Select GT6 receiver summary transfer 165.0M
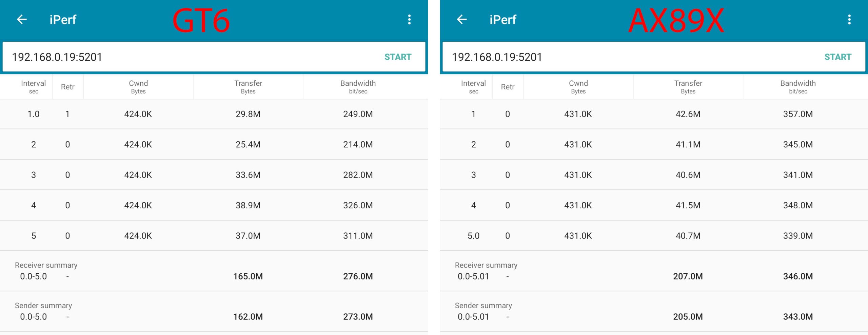The width and height of the screenshot is (868, 335). [248, 276]
